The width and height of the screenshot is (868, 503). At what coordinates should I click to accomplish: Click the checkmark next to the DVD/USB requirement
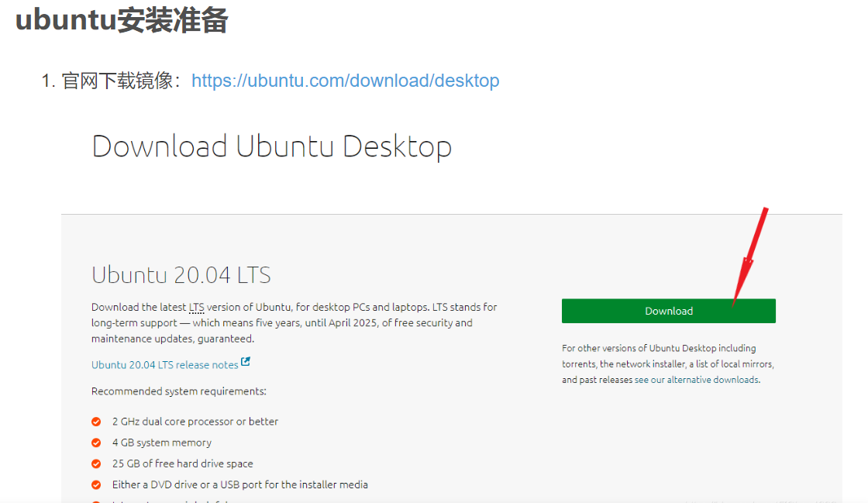click(96, 484)
